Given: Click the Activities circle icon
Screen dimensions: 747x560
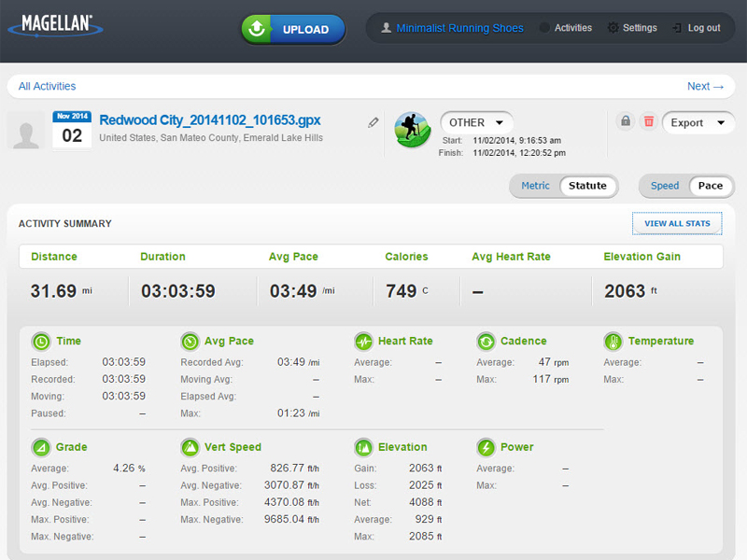Looking at the screenshot, I should (x=544, y=28).
